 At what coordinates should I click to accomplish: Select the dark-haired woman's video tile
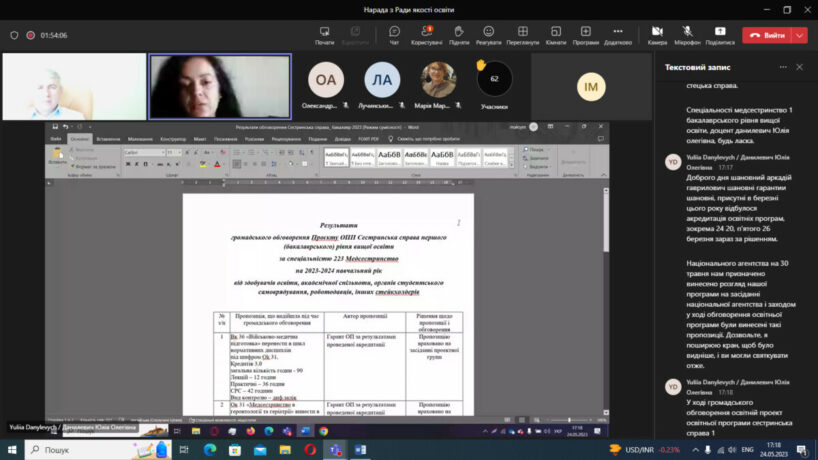click(x=220, y=86)
